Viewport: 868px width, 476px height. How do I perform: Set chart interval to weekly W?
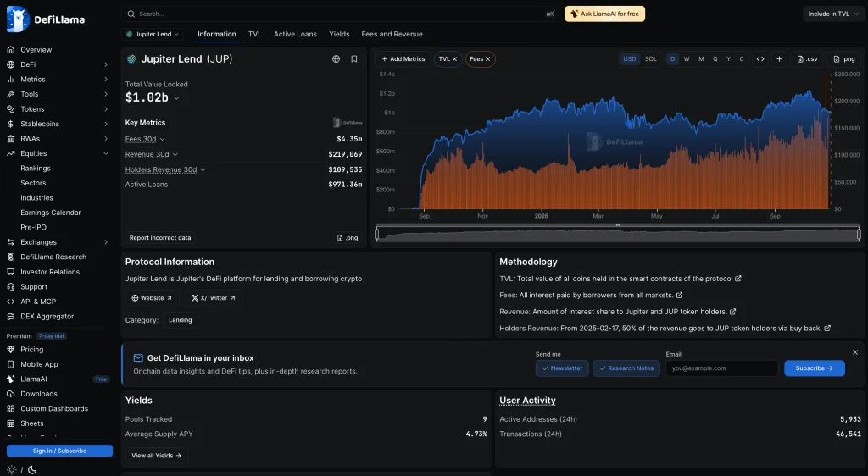pos(687,59)
